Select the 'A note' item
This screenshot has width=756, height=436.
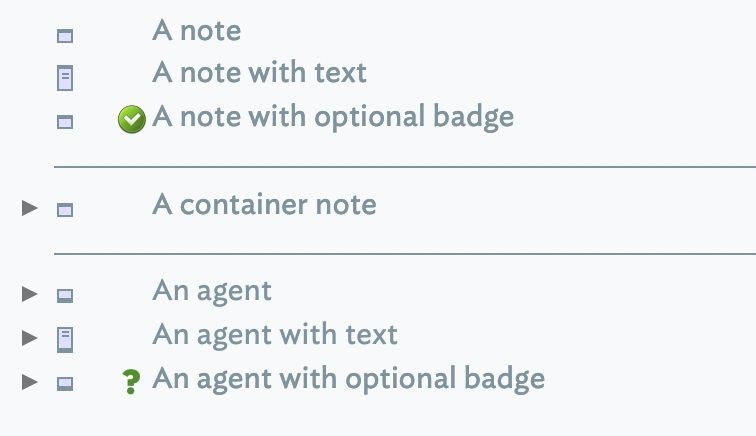tap(196, 31)
